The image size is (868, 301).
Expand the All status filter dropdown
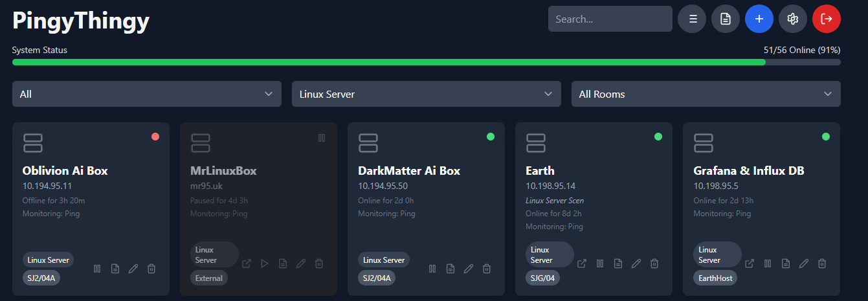pyautogui.click(x=146, y=94)
